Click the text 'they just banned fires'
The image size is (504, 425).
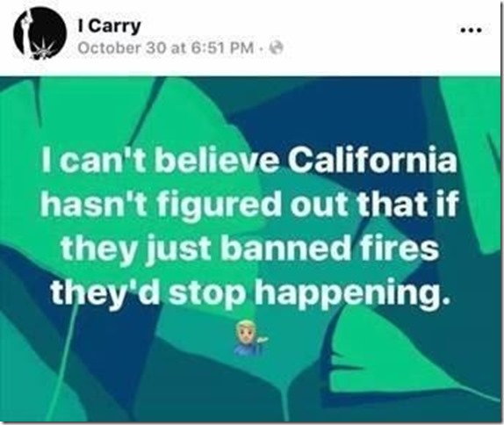(x=250, y=249)
